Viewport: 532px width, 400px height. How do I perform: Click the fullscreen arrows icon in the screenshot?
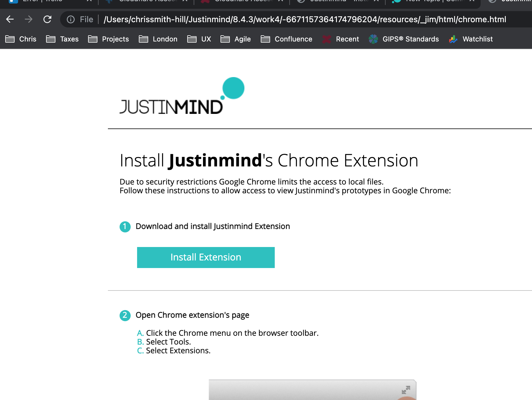point(406,390)
